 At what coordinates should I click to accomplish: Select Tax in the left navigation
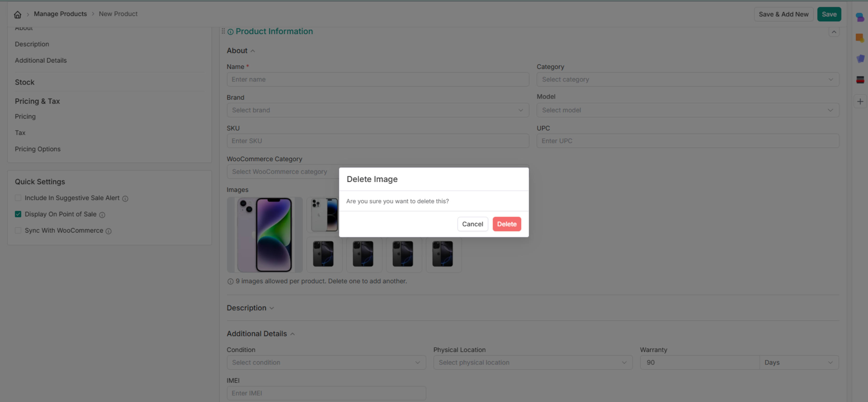(x=20, y=133)
